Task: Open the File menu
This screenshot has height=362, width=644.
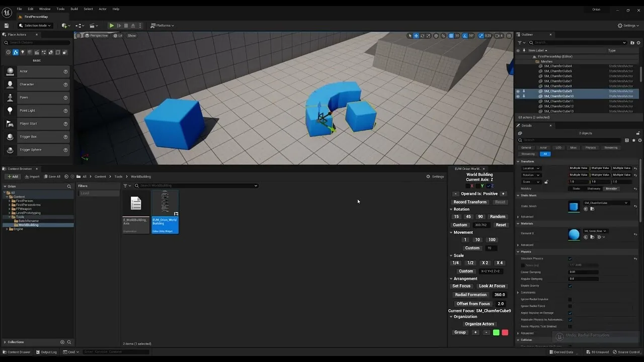Action: point(19,9)
